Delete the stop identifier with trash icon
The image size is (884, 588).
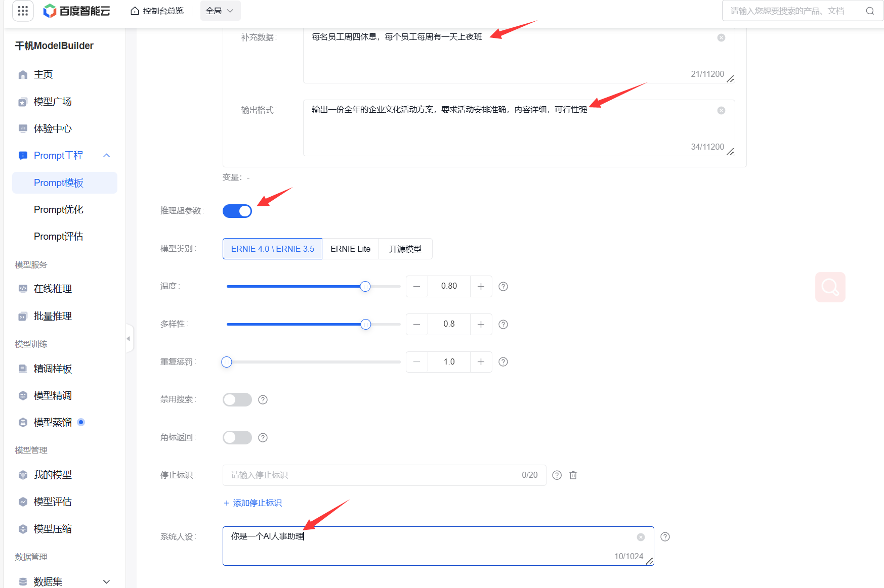(x=573, y=475)
